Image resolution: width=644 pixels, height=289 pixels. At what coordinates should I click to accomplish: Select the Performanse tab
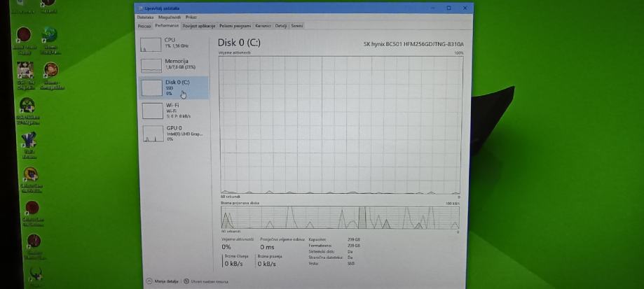[x=167, y=25]
